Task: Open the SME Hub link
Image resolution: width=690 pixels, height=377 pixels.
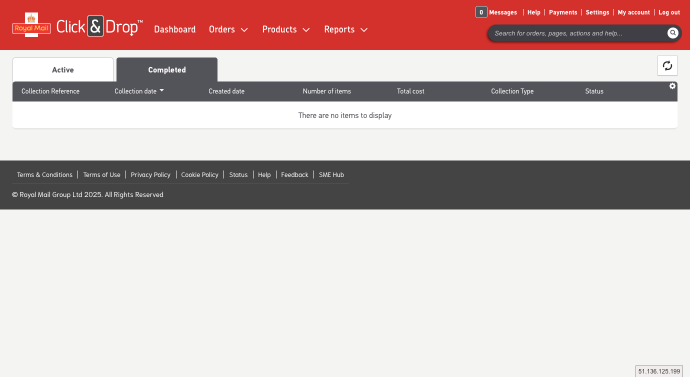Action: [x=331, y=175]
